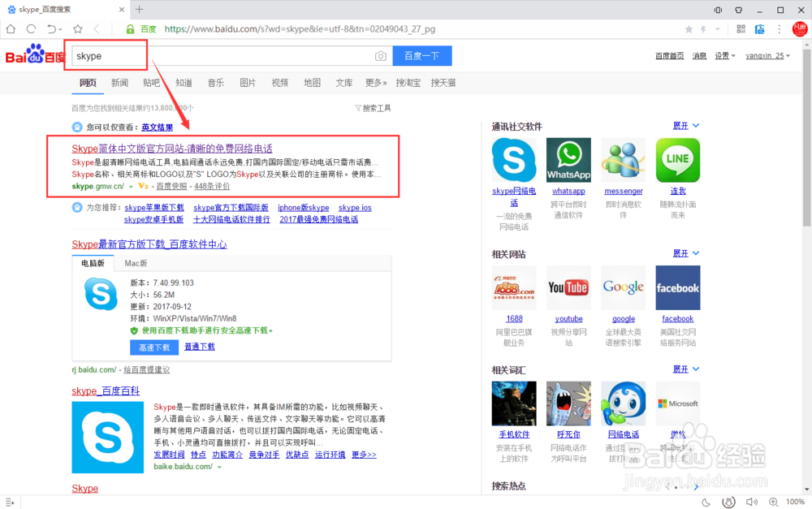Expand the yangxin_25 account dropdown
The width and height of the screenshot is (812, 509).
click(767, 56)
